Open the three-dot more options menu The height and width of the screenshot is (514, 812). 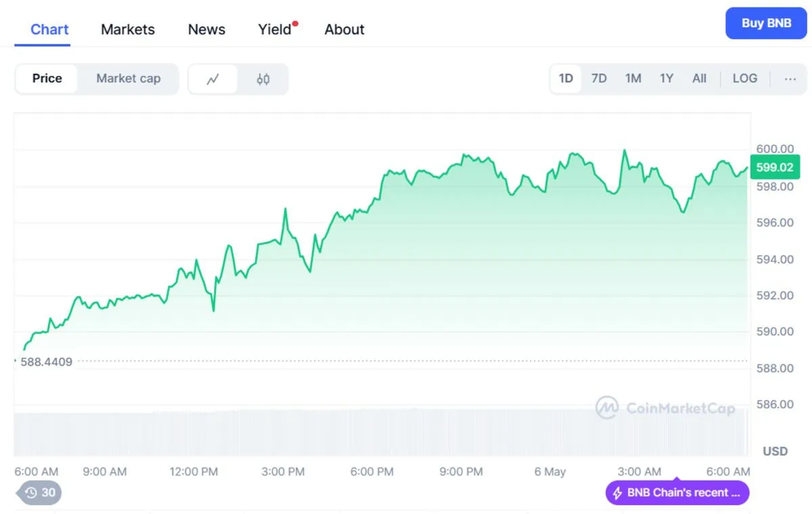pos(790,79)
